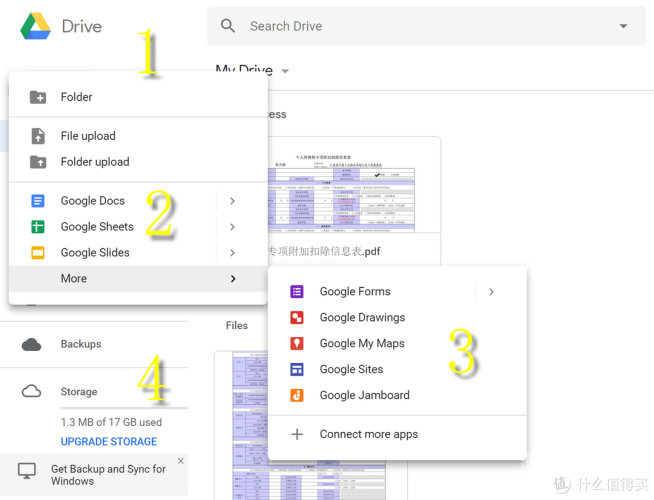Click the Storage cloud outline icon
The height and width of the screenshot is (500, 654).
[x=31, y=392]
